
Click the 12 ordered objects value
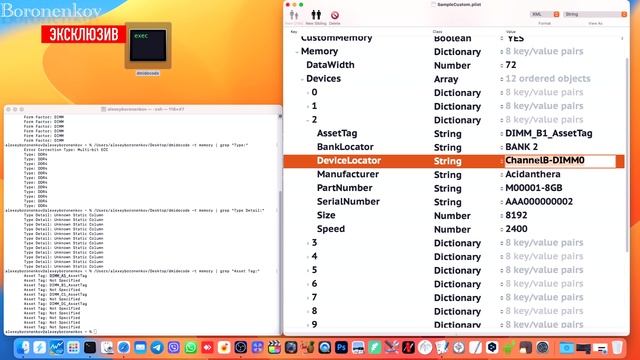[548, 79]
